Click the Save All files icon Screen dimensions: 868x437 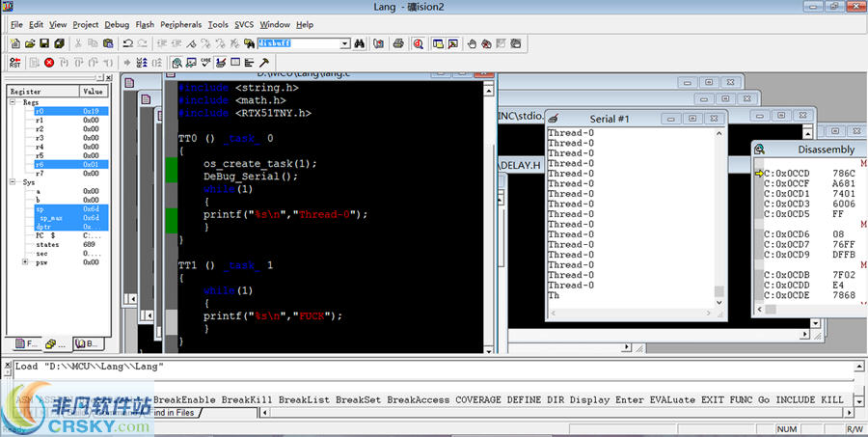[x=59, y=43]
